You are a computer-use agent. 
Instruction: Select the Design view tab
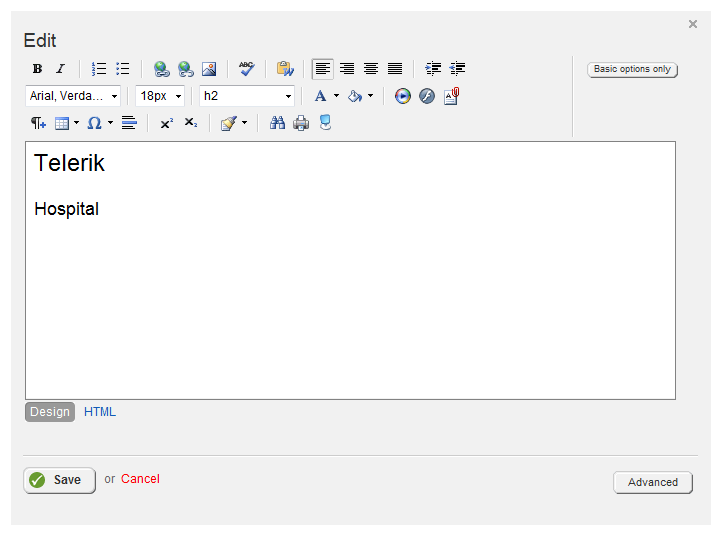coord(50,412)
